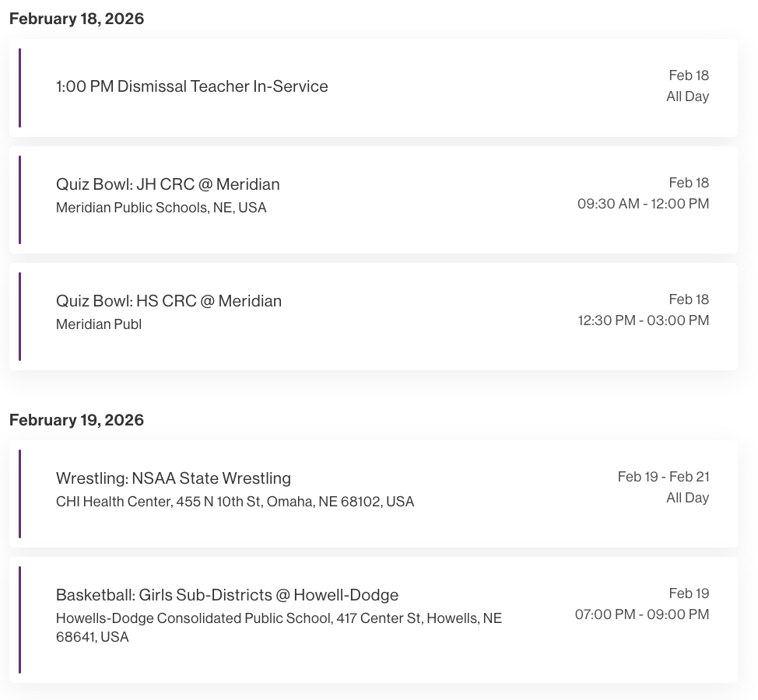Click the 09:30 AM - 12:00 PM time
This screenshot has height=700, width=758.
click(643, 204)
